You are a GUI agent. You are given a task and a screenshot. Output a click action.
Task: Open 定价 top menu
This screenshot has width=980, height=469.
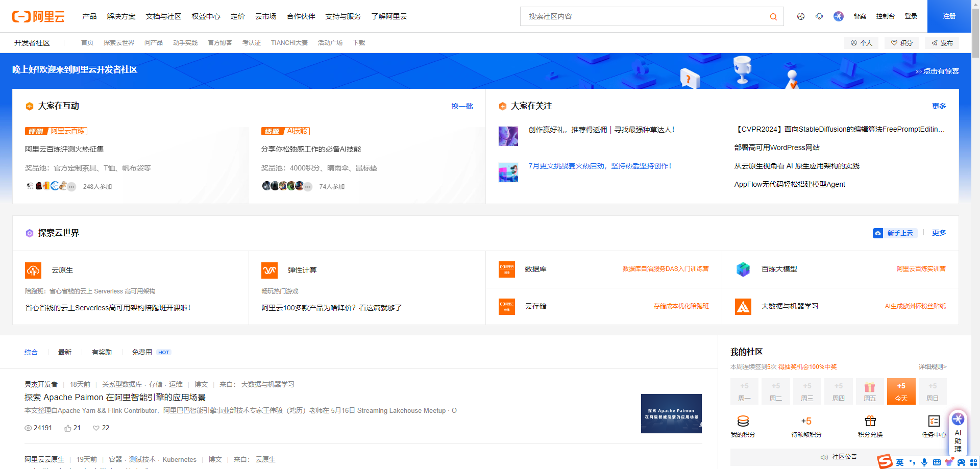237,16
